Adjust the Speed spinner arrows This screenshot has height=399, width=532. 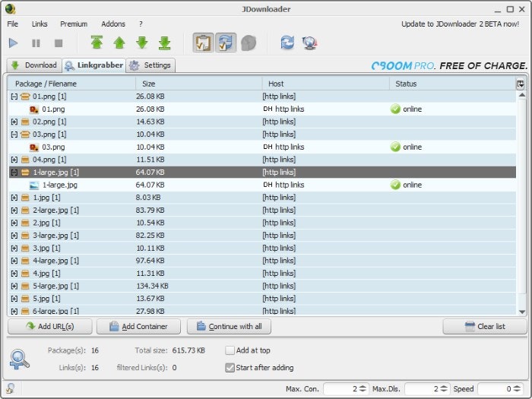click(517, 389)
